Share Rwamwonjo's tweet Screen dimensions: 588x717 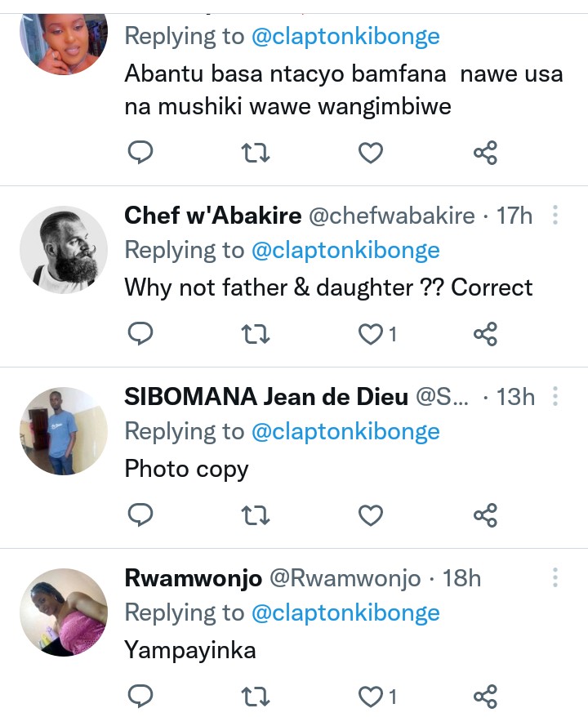coord(486,697)
